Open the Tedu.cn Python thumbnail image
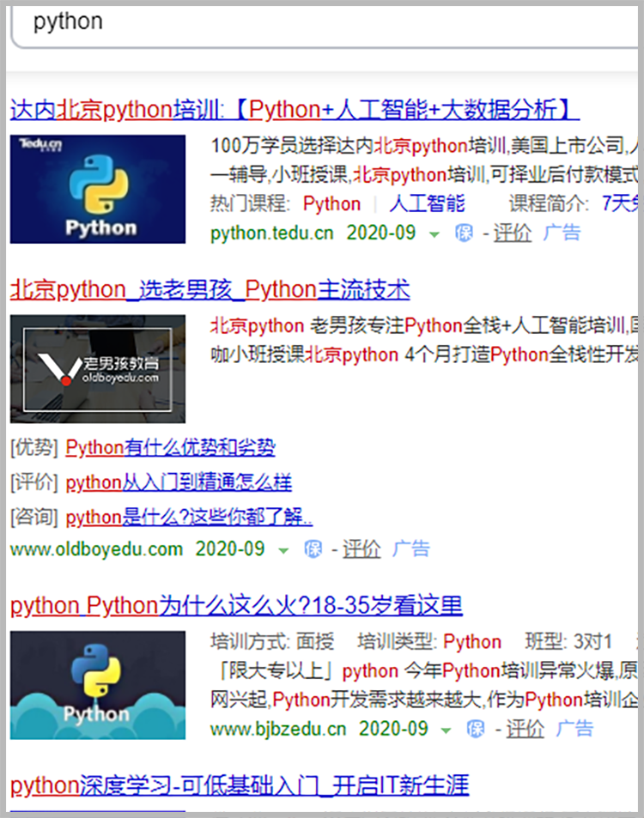Image resolution: width=644 pixels, height=818 pixels. 98,189
